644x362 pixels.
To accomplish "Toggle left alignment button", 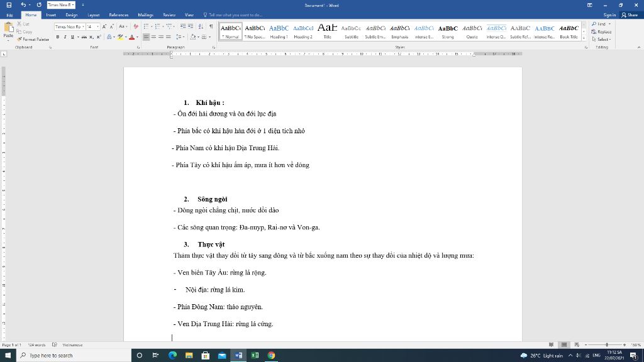I will (146, 37).
